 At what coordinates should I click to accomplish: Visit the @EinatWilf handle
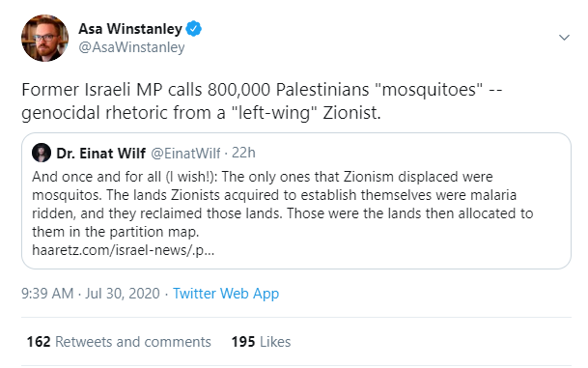(x=185, y=153)
